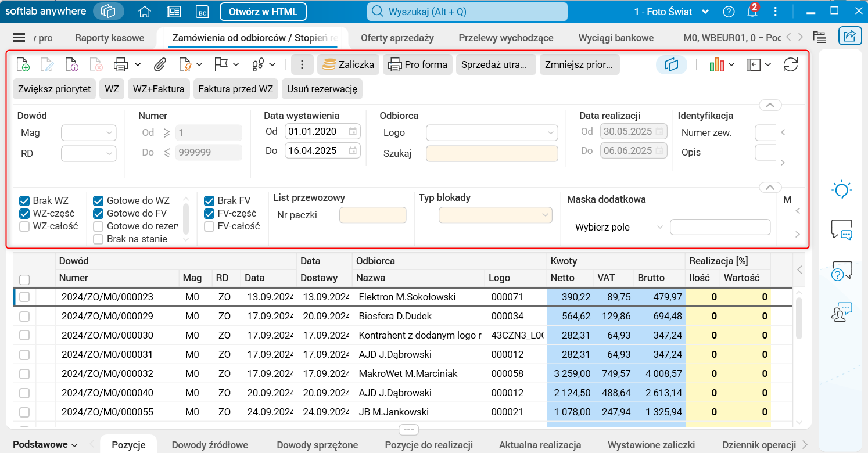Uncheck the Brak WZ checkbox

click(x=24, y=201)
